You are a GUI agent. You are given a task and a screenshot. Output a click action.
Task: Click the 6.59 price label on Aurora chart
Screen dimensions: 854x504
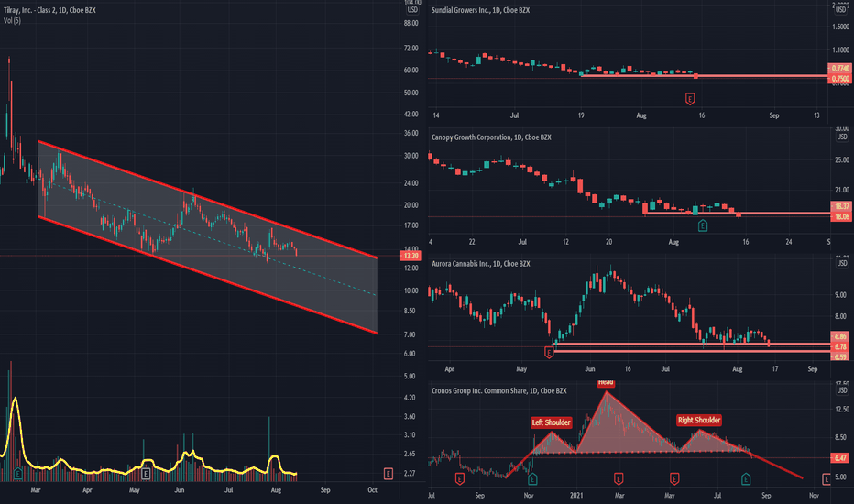coord(841,356)
